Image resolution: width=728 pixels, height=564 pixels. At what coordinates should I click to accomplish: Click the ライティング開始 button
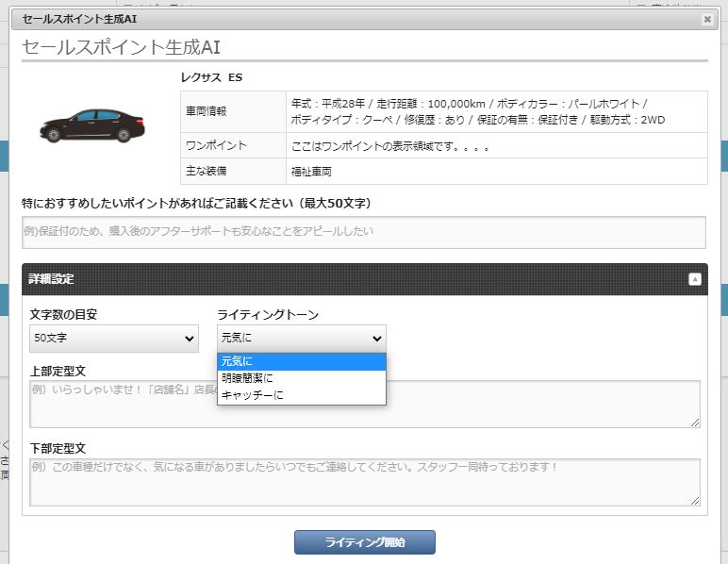pos(365,542)
